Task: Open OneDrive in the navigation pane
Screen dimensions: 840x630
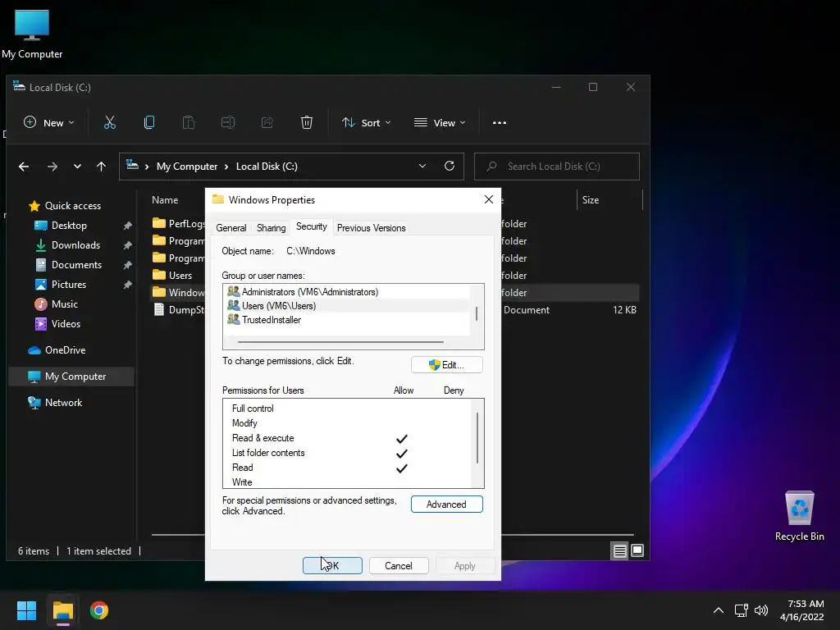Action: 65,349
